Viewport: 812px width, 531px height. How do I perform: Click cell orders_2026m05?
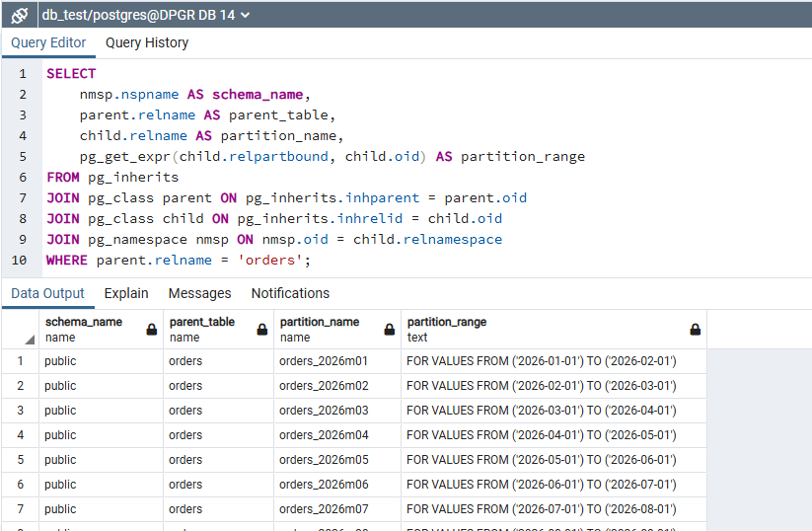(337, 460)
